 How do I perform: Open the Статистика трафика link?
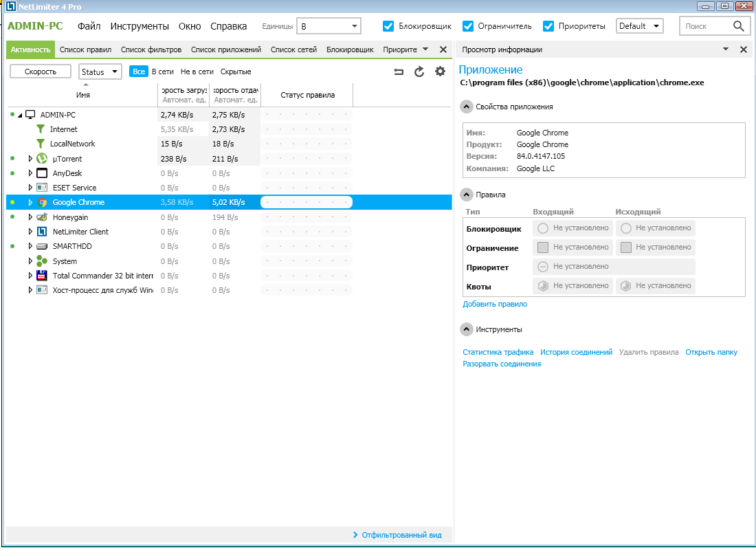(498, 353)
